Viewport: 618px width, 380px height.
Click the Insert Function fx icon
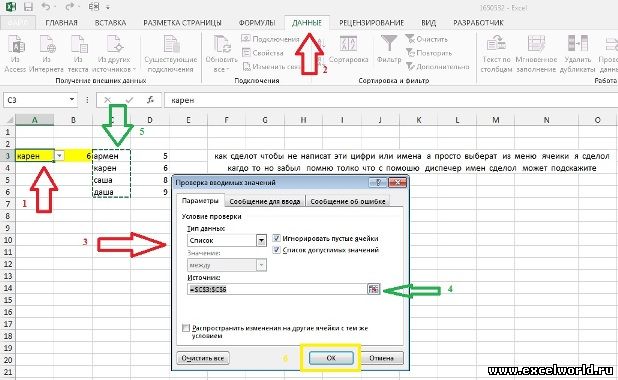coord(150,100)
